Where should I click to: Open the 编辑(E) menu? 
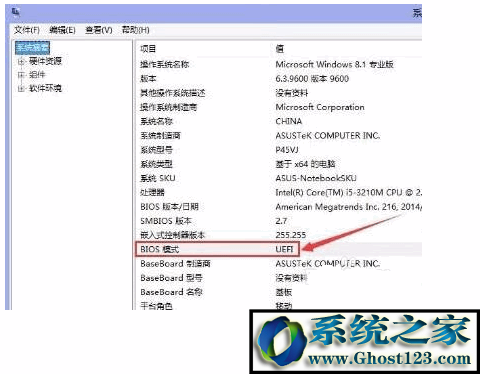pyautogui.click(x=62, y=30)
